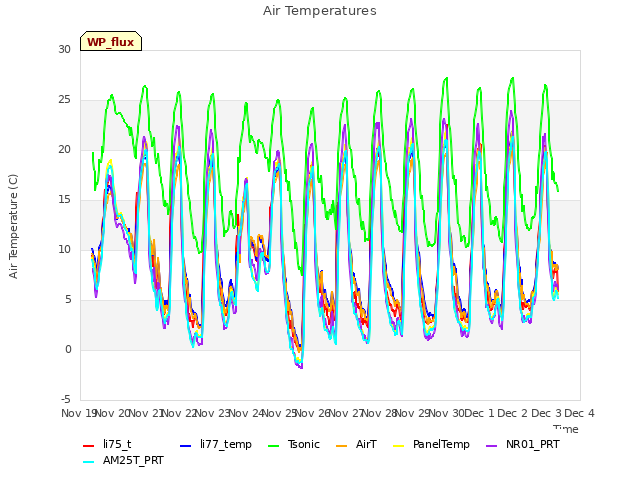Click the -5 y-axis tick label
This screenshot has height=480, width=640.
66,399
